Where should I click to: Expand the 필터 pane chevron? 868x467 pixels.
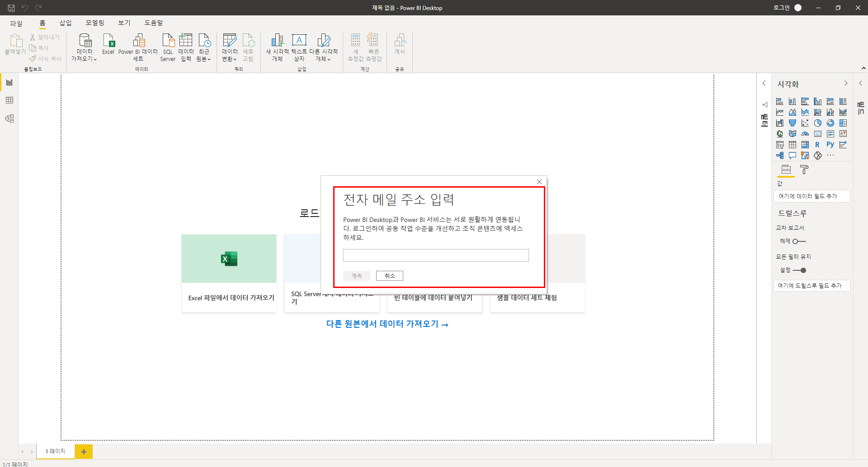click(x=764, y=84)
